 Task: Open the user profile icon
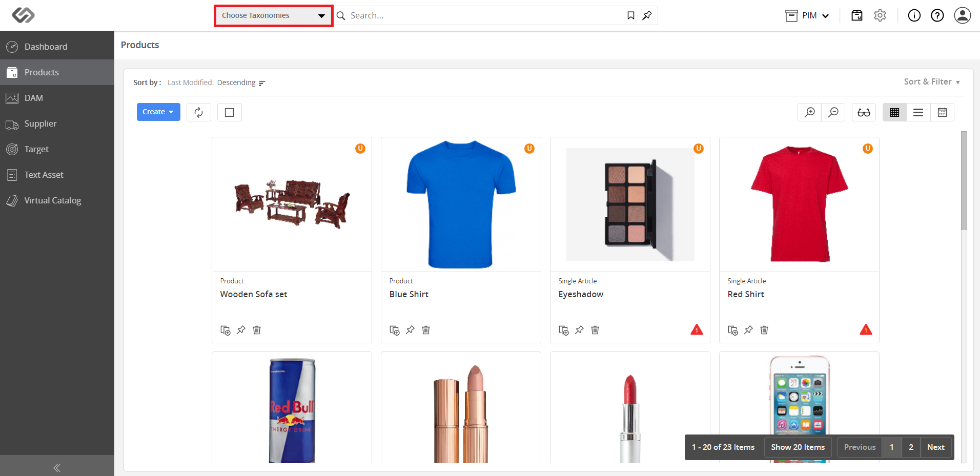click(963, 15)
